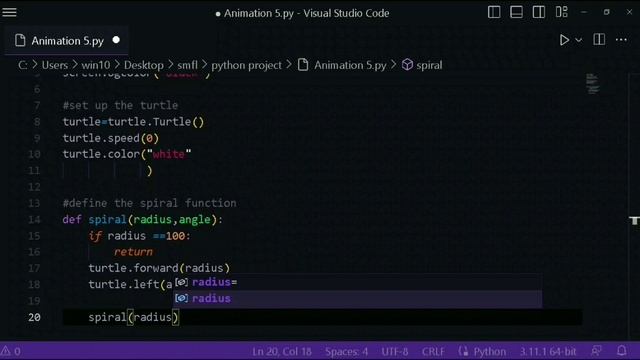Image resolution: width=640 pixels, height=360 pixels.
Task: Click 'CRLF' end of line setting
Action: tap(433, 351)
